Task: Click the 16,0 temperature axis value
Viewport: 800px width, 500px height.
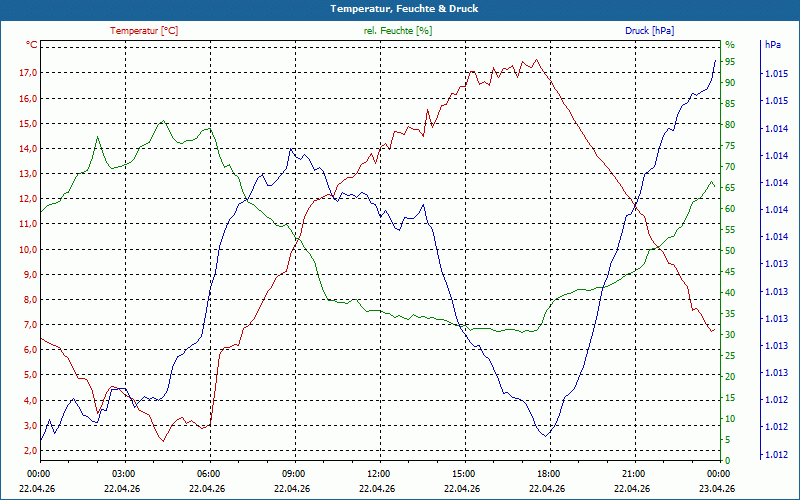Action: click(x=28, y=98)
